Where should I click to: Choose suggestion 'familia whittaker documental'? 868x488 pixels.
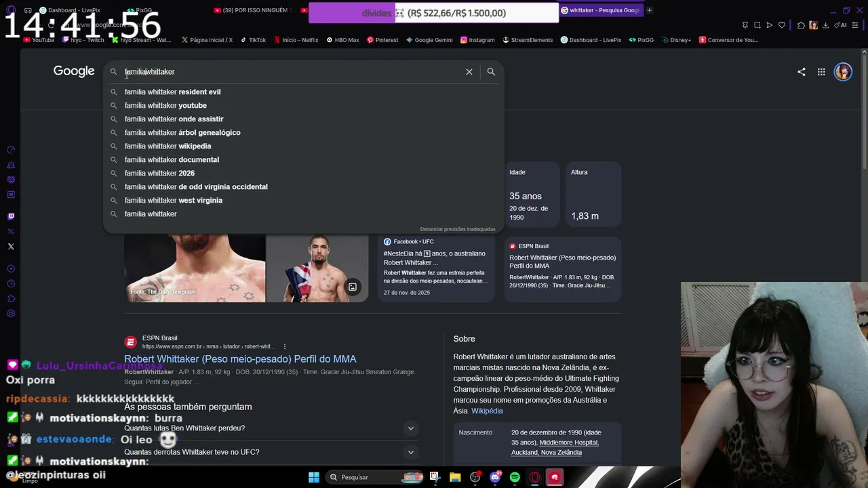click(x=303, y=160)
